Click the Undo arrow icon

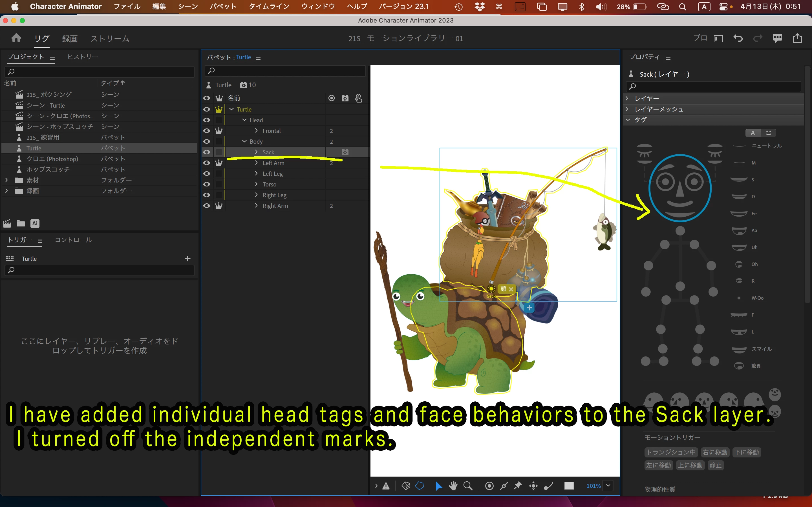click(738, 38)
